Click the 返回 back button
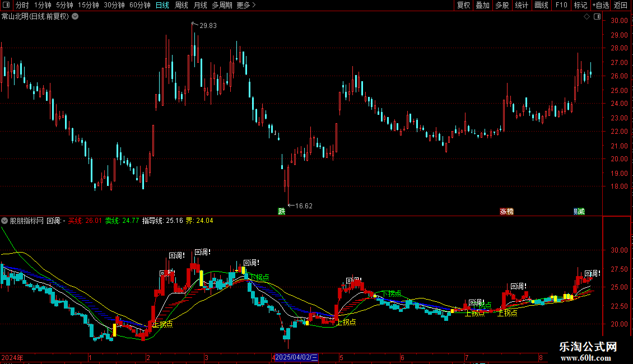The width and height of the screenshot is (633, 364). point(621,5)
